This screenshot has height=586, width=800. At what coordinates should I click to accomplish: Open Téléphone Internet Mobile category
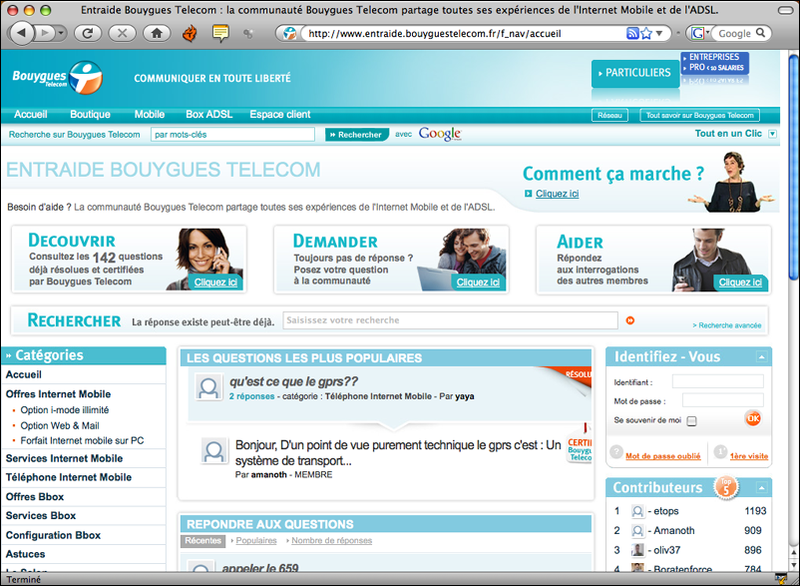pos(68,477)
